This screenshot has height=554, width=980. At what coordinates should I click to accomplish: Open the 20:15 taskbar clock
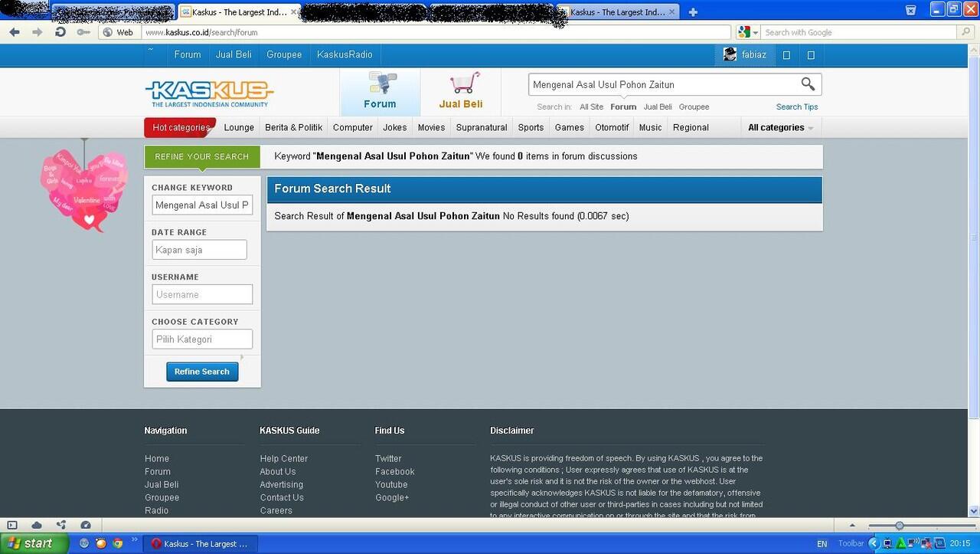click(960, 543)
